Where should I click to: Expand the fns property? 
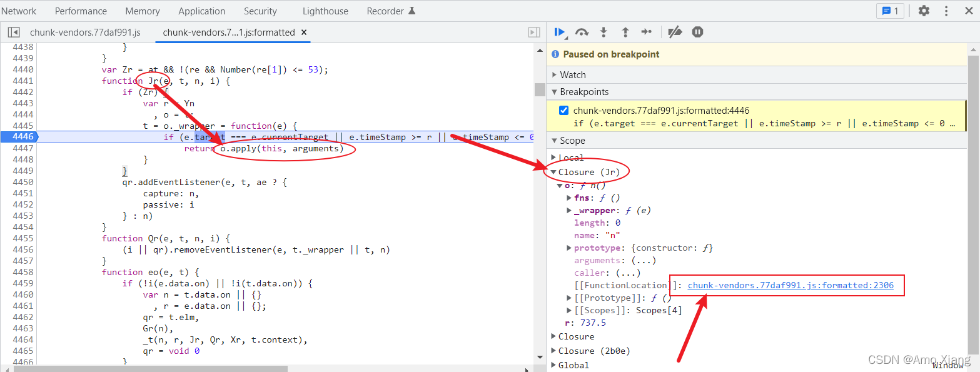[x=569, y=198]
